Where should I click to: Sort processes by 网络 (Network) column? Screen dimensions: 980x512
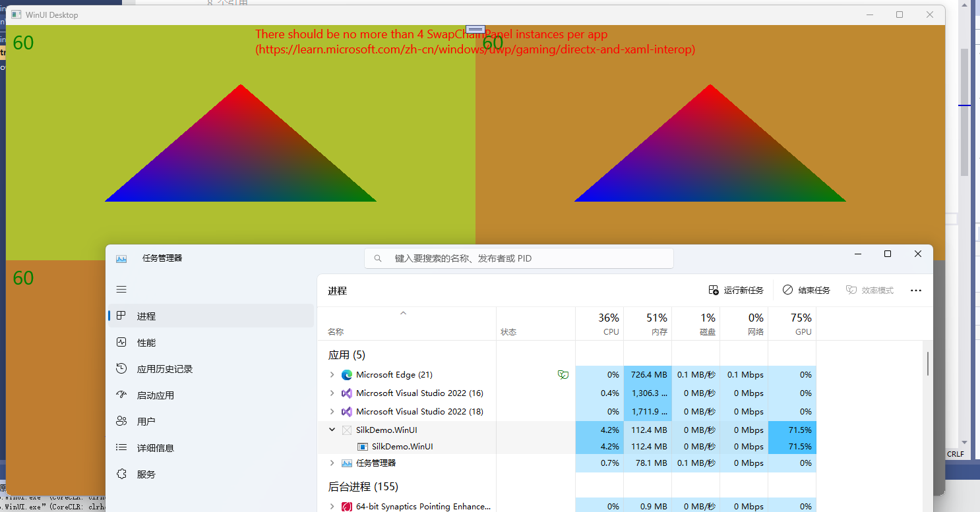744,324
